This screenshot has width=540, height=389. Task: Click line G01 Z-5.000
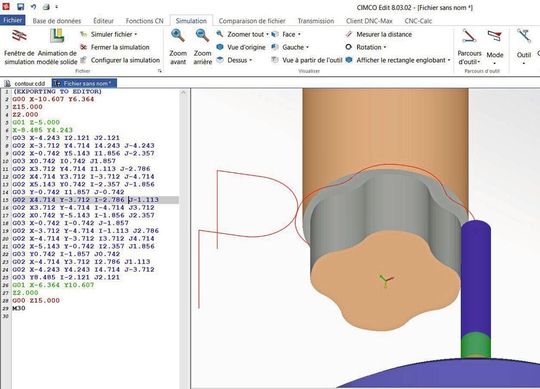pos(36,123)
